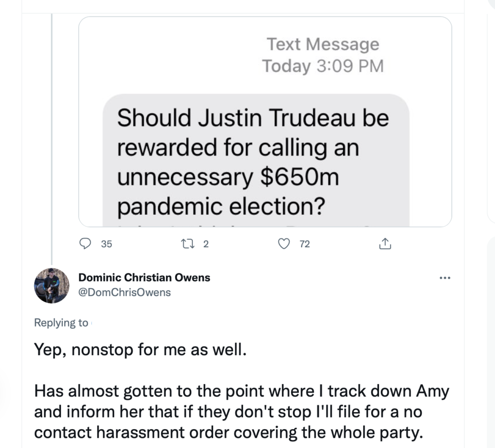Click the "Text Message" header label
Image resolution: width=495 pixels, height=448 pixels.
coord(323,45)
